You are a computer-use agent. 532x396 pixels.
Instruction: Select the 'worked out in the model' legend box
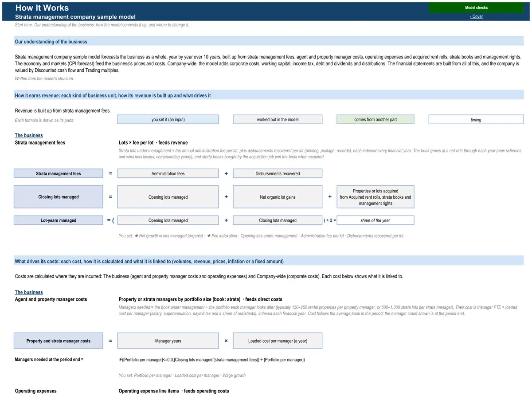point(278,119)
